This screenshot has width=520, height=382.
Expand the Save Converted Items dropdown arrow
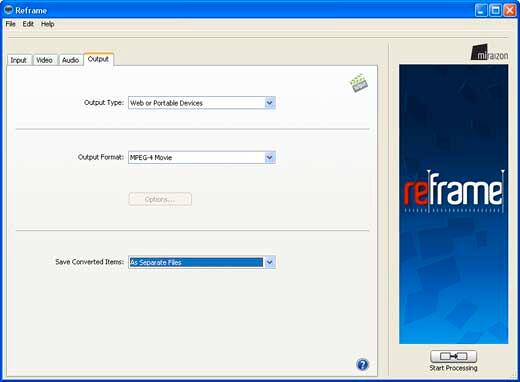coord(270,262)
